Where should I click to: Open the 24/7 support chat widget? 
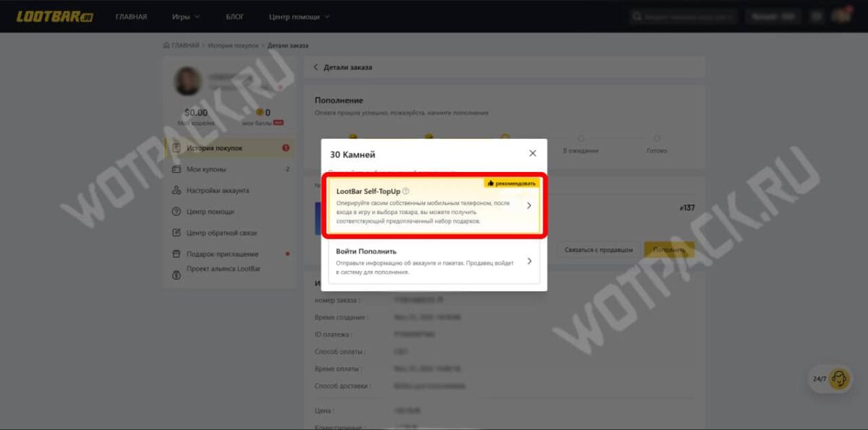tap(831, 378)
